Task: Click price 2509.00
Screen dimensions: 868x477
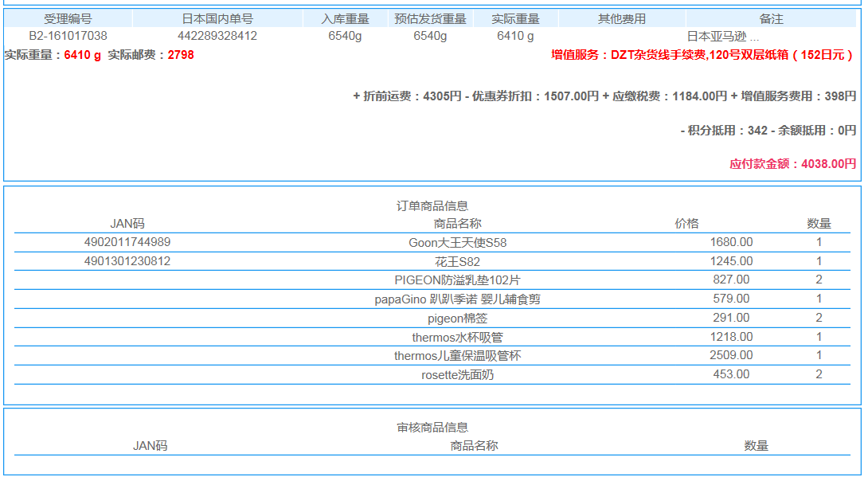Action: point(731,355)
